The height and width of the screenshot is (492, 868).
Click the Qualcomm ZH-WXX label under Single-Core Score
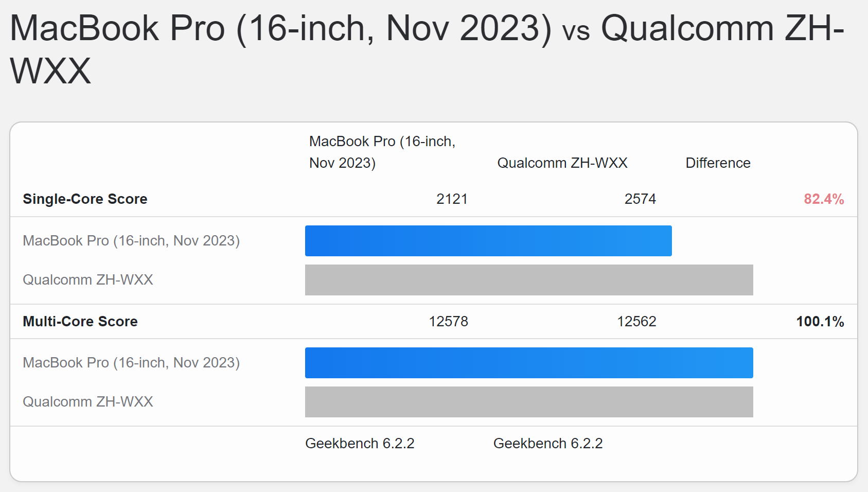tap(88, 280)
